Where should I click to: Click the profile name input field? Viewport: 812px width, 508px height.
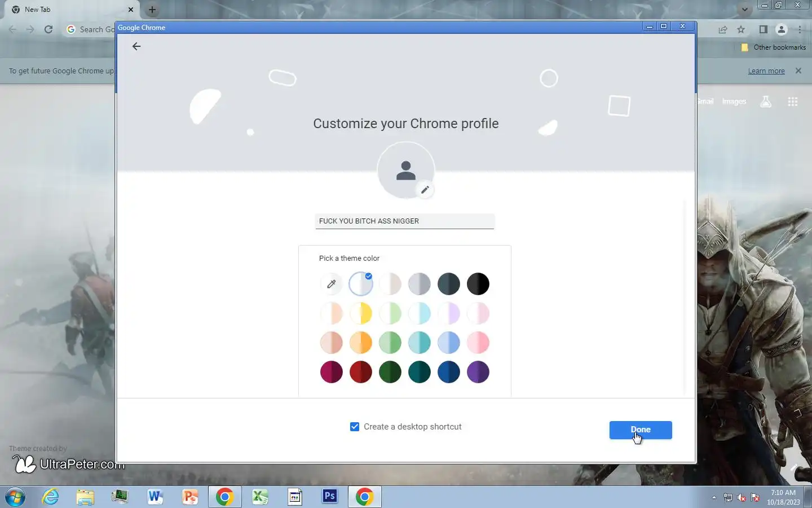point(405,221)
